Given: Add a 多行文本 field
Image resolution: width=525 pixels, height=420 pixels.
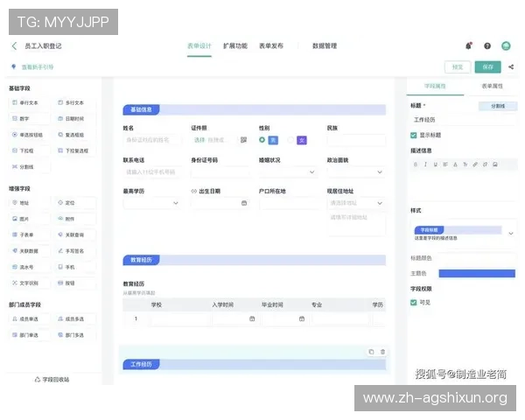Looking at the screenshot, I should pos(75,103).
